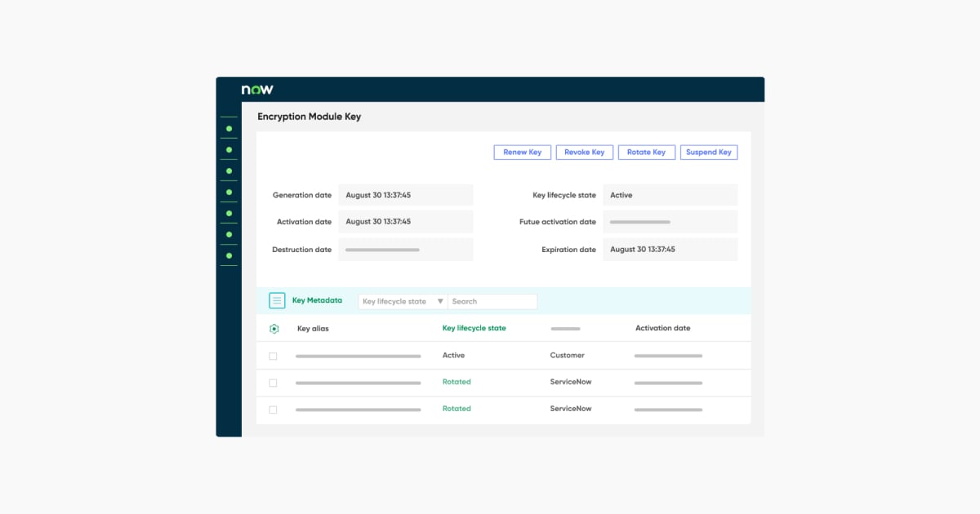The image size is (980, 514).
Task: Select the second green dot in sidebar
Action: tap(229, 150)
